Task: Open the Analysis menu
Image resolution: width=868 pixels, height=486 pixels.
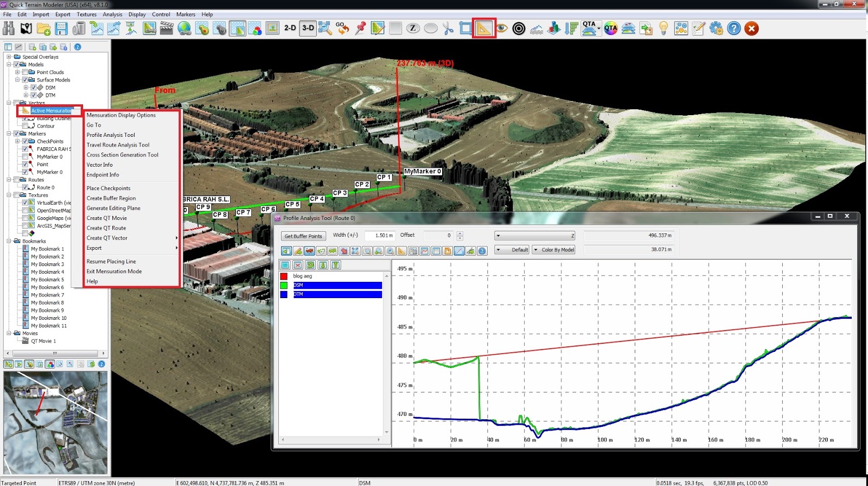Action: 112,14
